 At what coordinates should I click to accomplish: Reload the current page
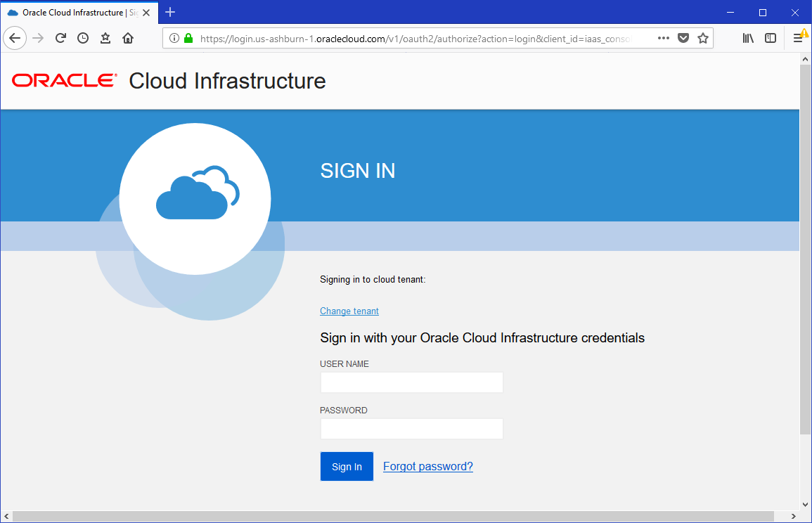tap(60, 39)
